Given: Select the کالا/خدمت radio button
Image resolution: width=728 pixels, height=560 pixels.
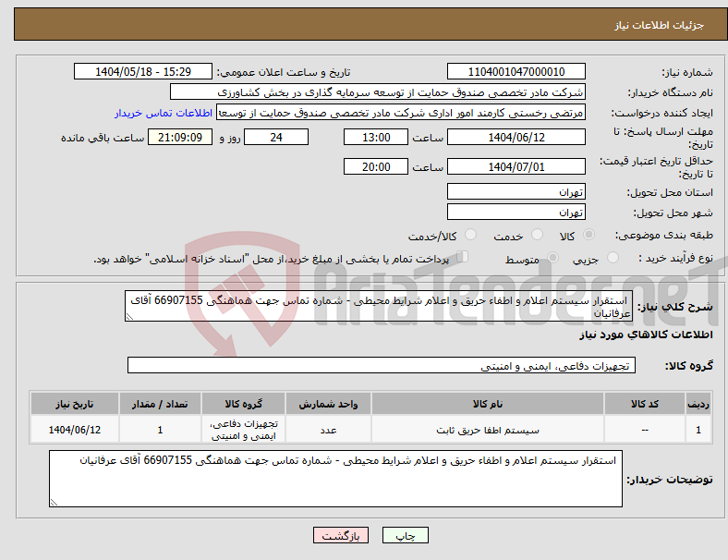Looking at the screenshot, I should coord(471,235).
